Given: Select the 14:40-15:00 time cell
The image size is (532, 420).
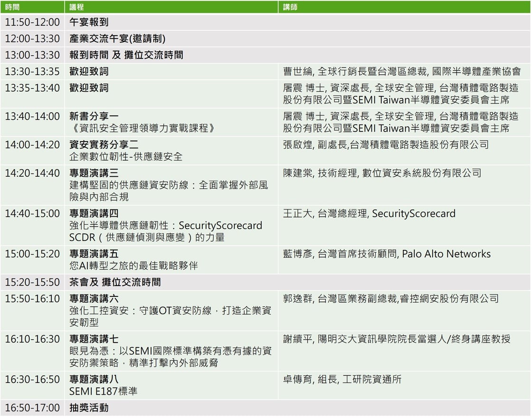Looking at the screenshot, I should coord(32,225).
